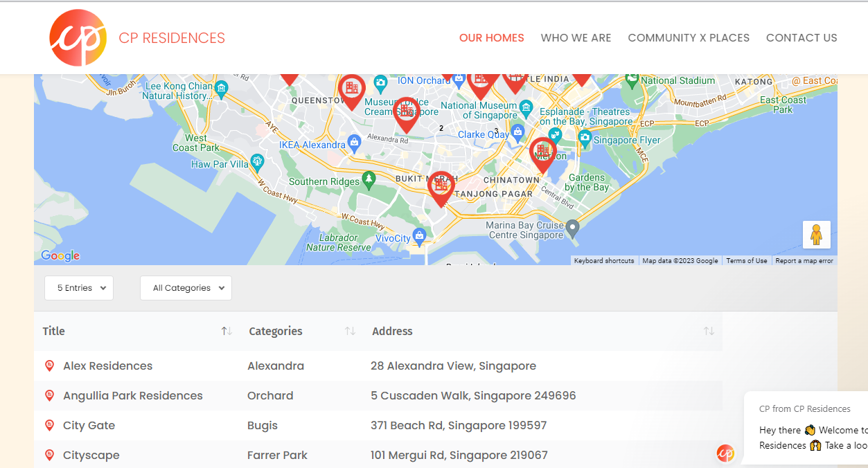
Task: Open WHO WE ARE menu item
Action: pos(576,38)
